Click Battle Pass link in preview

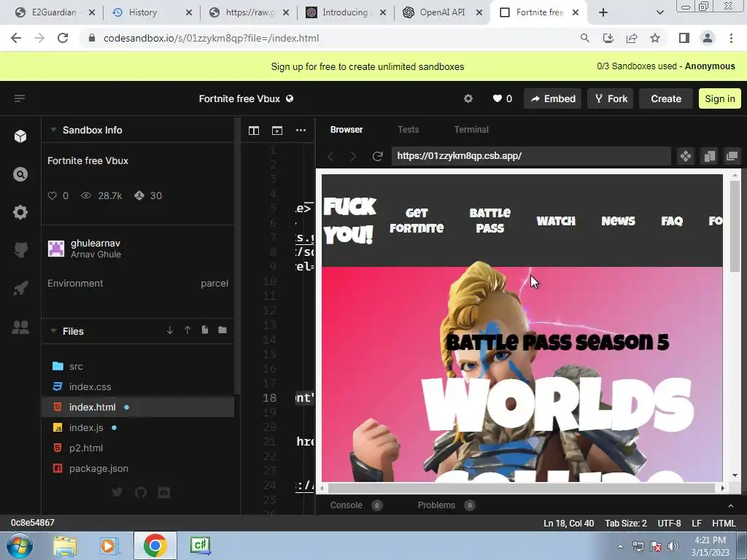coord(489,220)
